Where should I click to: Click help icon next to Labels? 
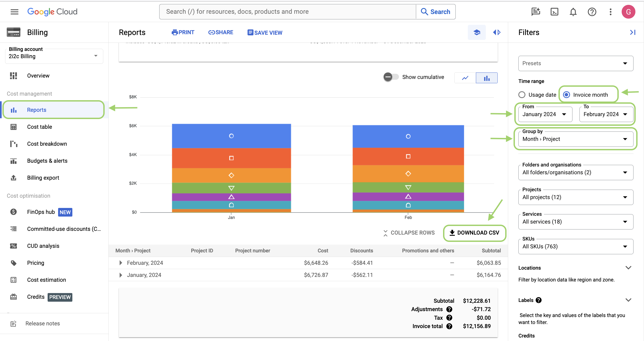click(539, 300)
